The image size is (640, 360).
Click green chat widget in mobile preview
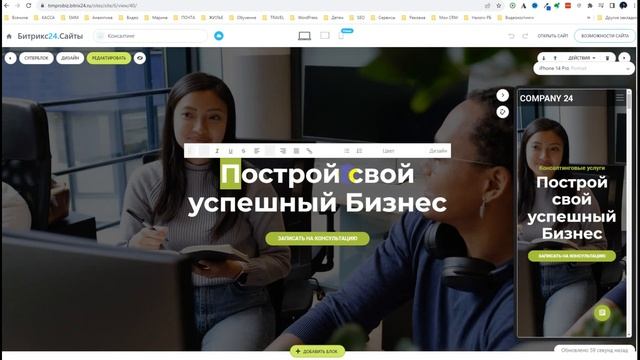coord(602,313)
